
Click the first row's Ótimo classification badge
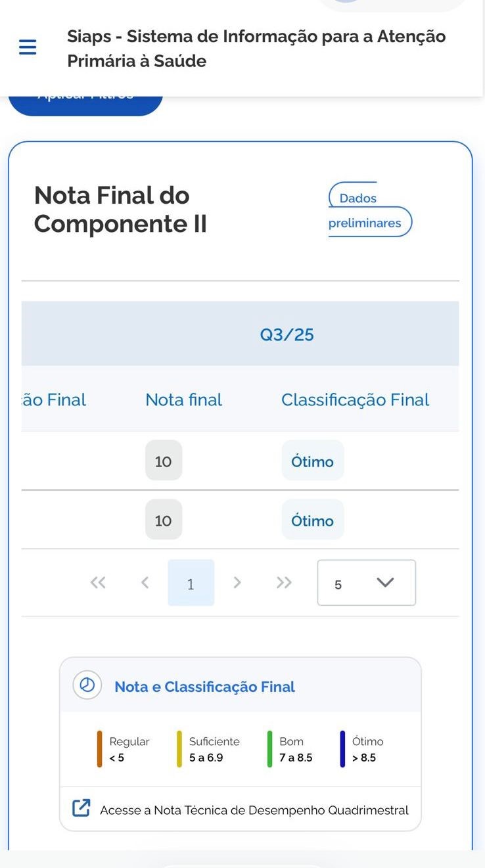[x=312, y=461]
